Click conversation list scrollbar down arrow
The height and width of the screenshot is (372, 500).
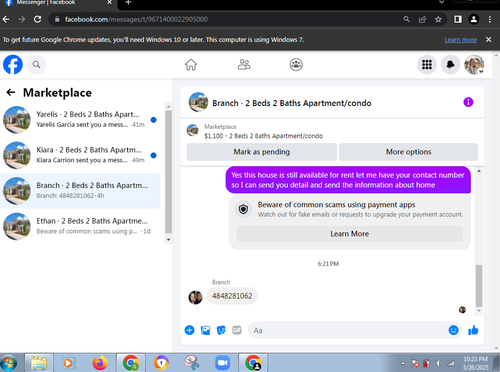pyautogui.click(x=168, y=240)
